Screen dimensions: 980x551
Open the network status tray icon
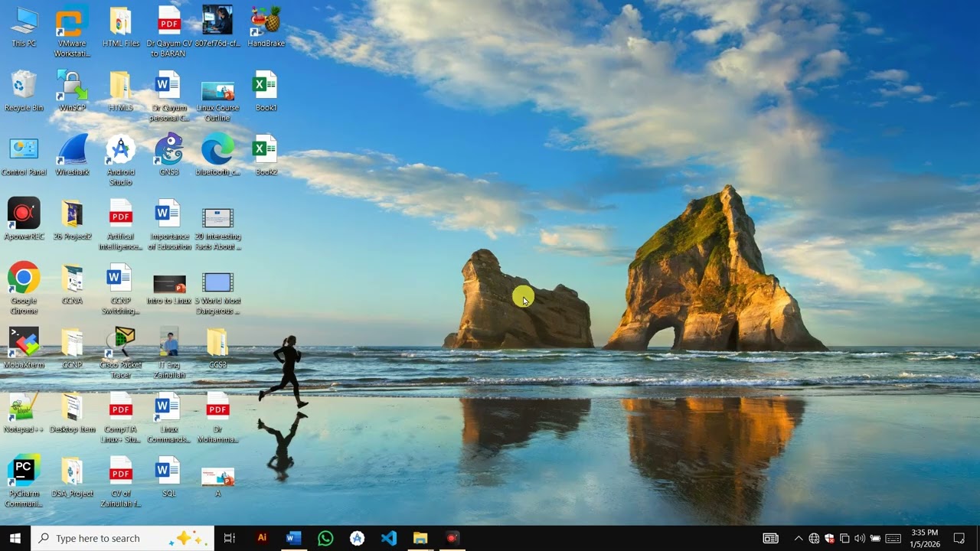[x=814, y=538]
